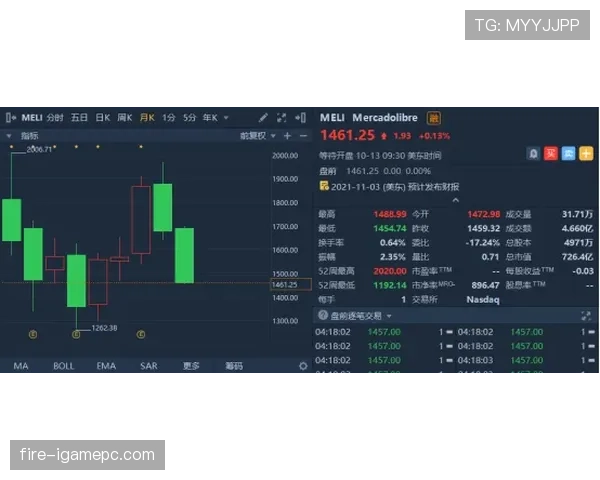
Task: Switch to the 分时 intraday tab
Action: (x=55, y=118)
